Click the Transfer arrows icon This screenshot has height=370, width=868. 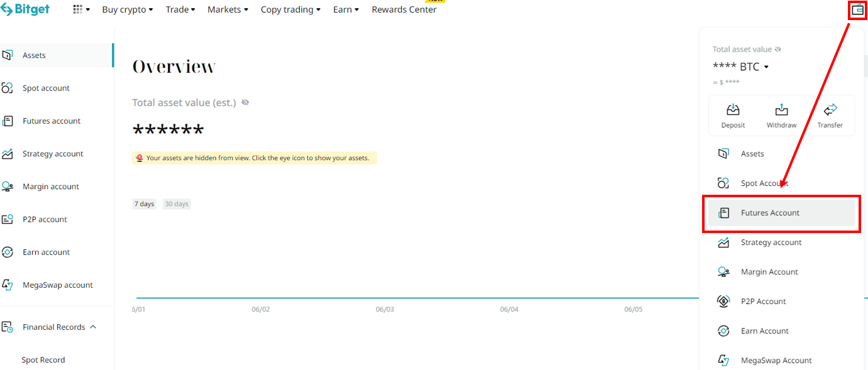[830, 110]
